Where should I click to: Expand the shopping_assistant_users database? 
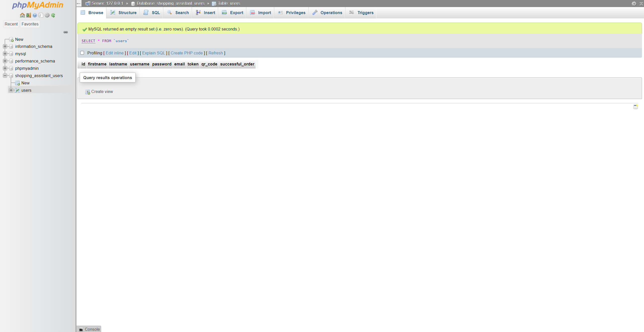point(5,75)
